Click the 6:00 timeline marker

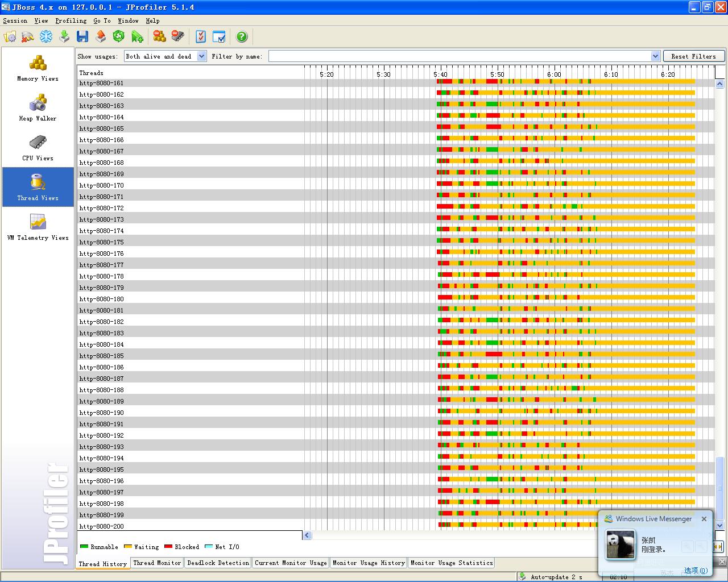pyautogui.click(x=554, y=74)
